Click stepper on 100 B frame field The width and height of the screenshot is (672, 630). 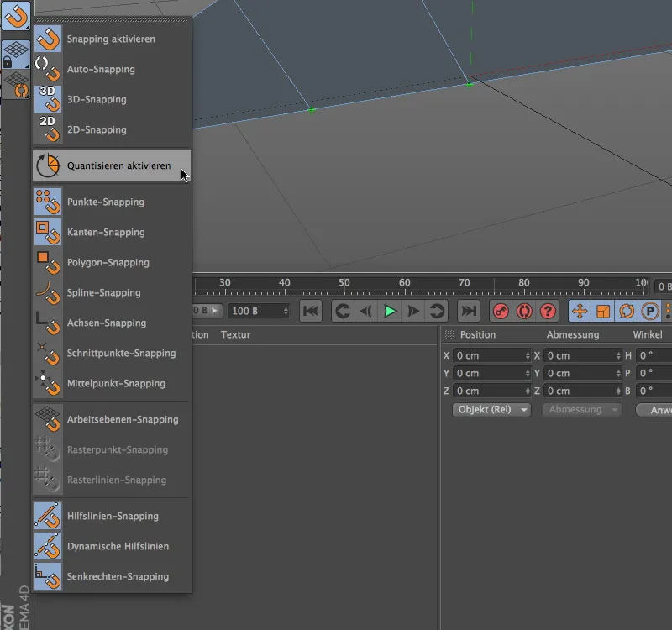(x=286, y=311)
